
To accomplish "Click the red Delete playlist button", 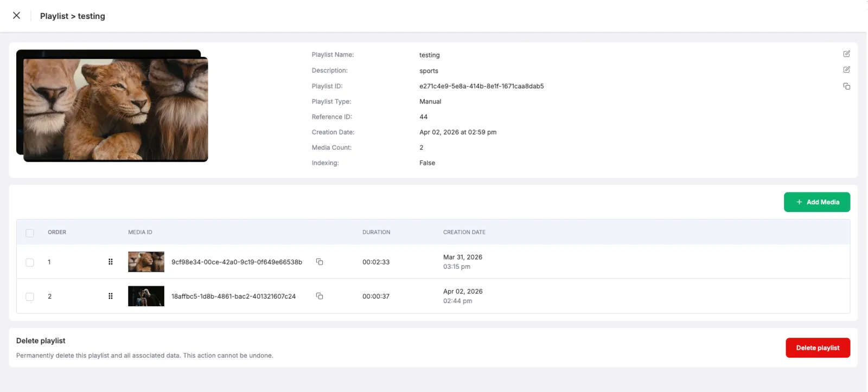I will click(x=818, y=348).
